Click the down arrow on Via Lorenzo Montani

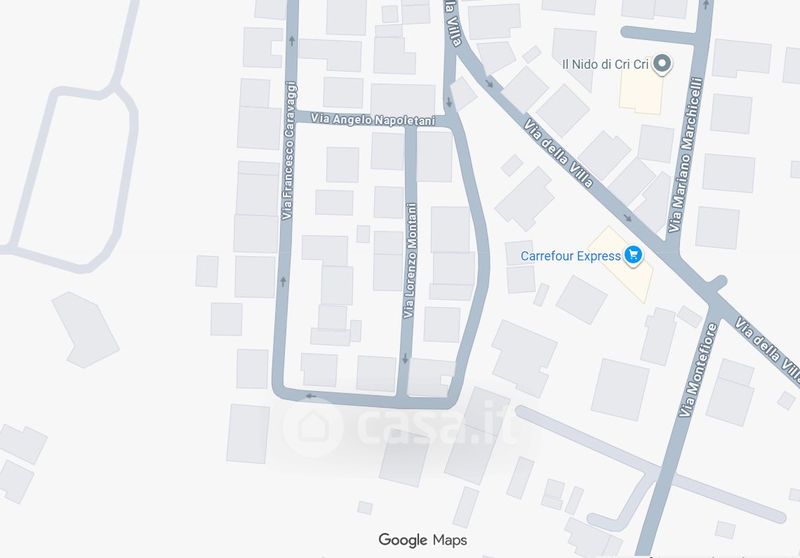click(x=405, y=359)
